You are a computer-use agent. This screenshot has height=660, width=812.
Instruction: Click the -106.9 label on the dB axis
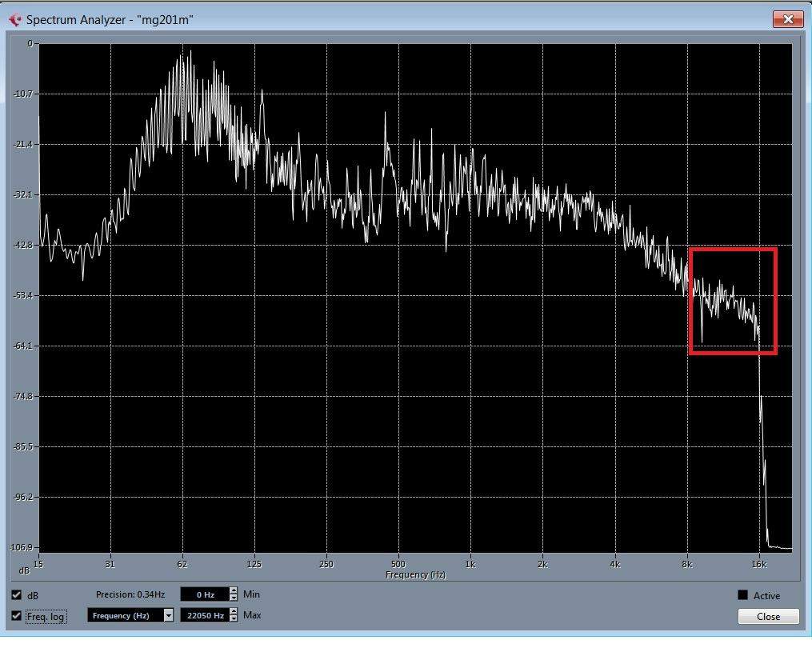[22, 548]
